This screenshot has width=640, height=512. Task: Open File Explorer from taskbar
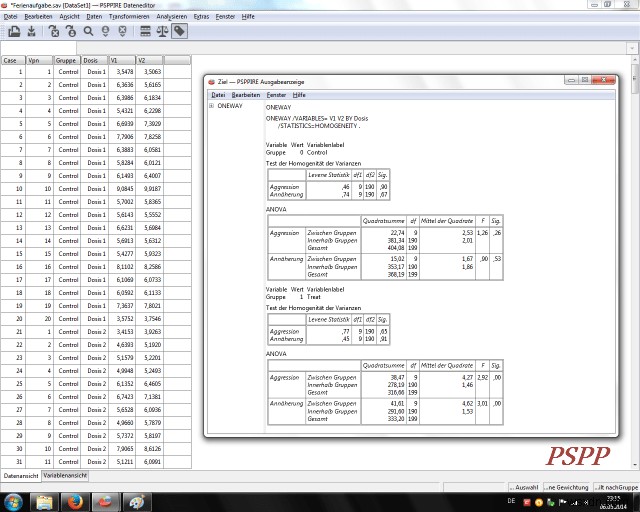[44, 502]
